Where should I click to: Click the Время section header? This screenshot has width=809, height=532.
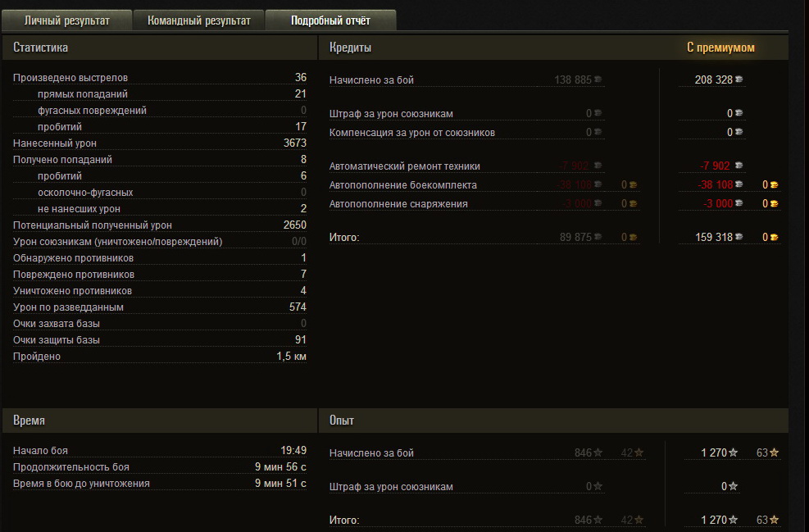pos(29,421)
